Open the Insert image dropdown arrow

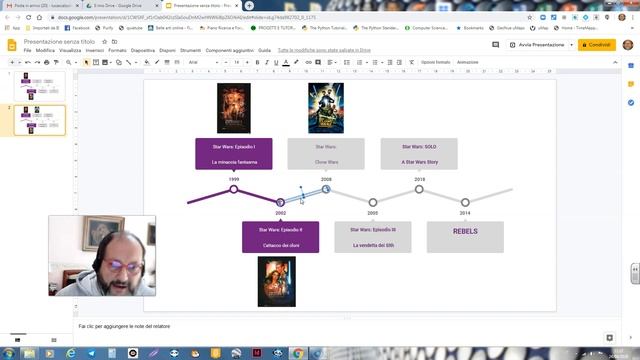click(111, 62)
